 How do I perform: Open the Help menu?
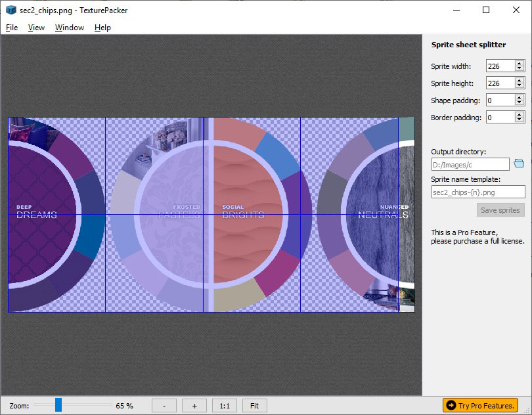(102, 28)
